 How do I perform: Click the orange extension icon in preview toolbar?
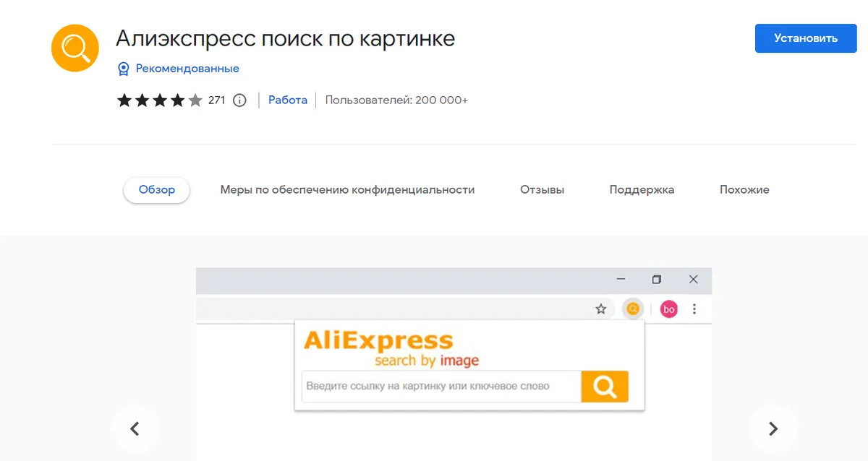click(632, 309)
